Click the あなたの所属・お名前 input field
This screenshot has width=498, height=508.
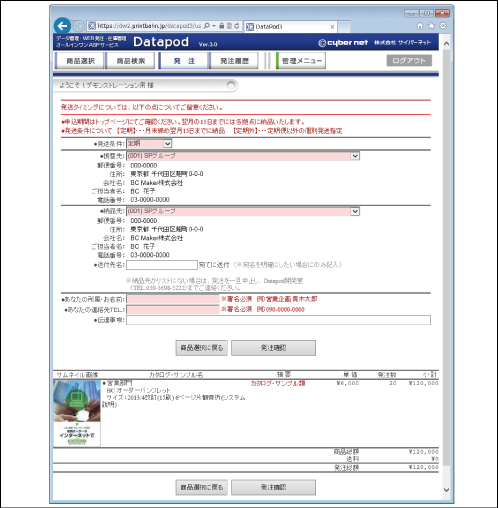(173, 299)
